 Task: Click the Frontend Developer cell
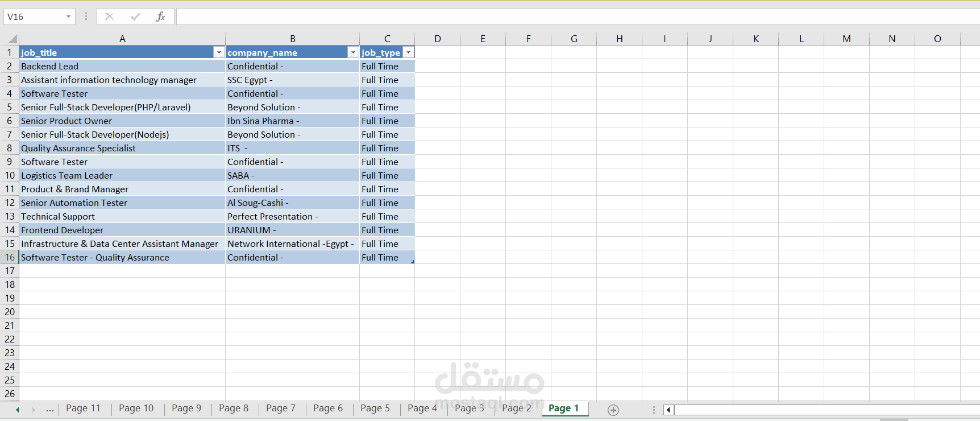[x=122, y=230]
